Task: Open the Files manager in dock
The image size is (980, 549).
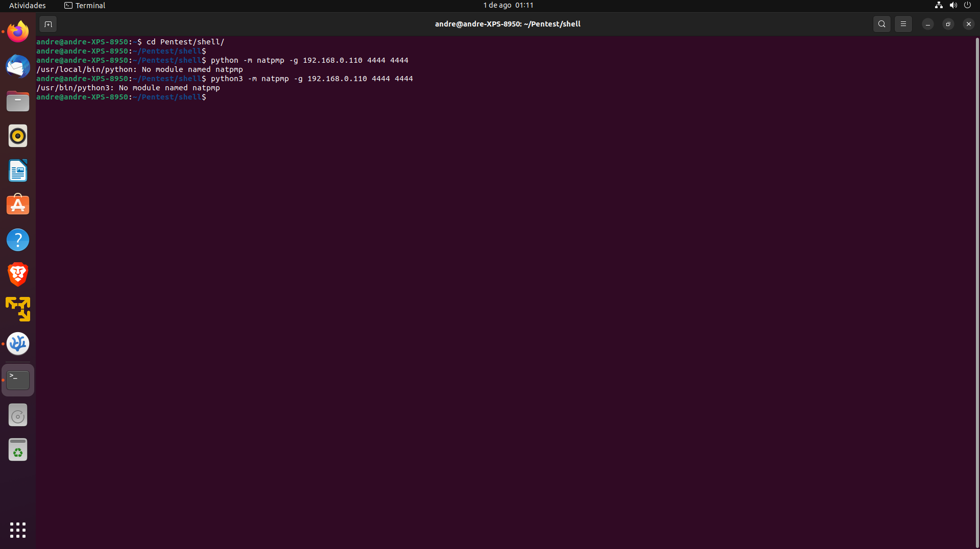Action: point(18,101)
